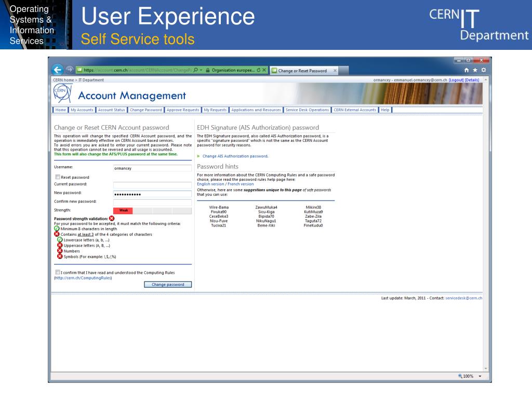Image resolution: width=532 pixels, height=399 pixels.
Task: Click the Refresh icon in the address bar
Action: click(259, 70)
